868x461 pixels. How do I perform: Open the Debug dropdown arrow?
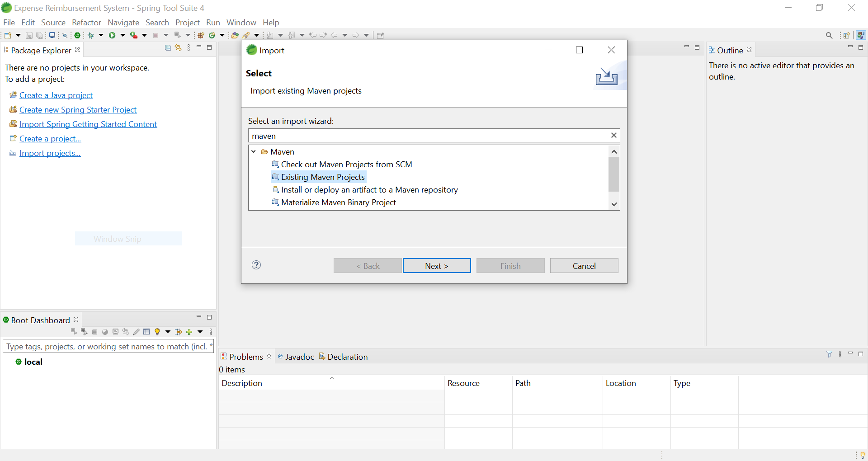tap(101, 35)
